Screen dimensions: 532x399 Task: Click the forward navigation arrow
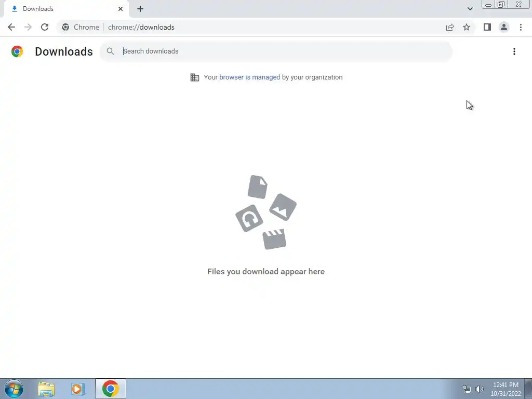point(28,27)
